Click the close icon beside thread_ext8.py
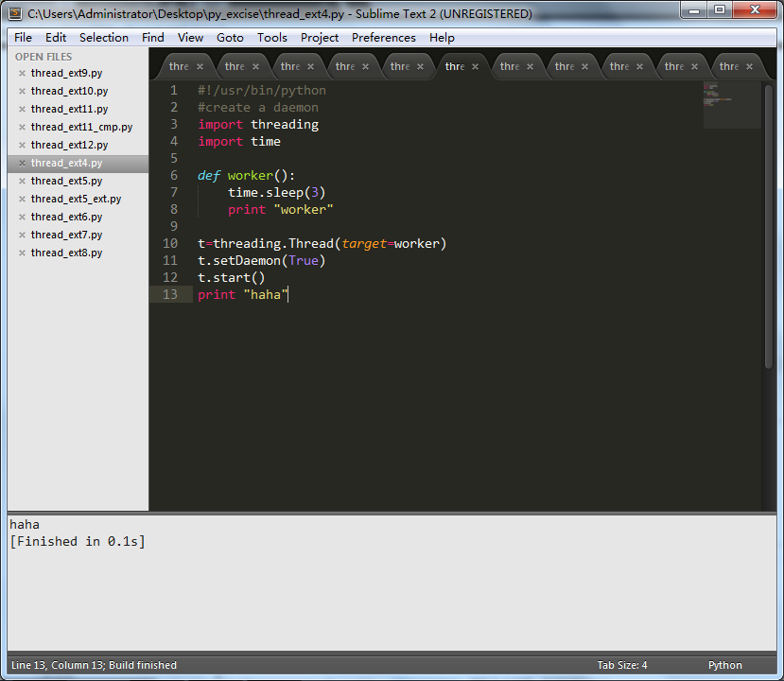The height and width of the screenshot is (681, 784). 22,253
